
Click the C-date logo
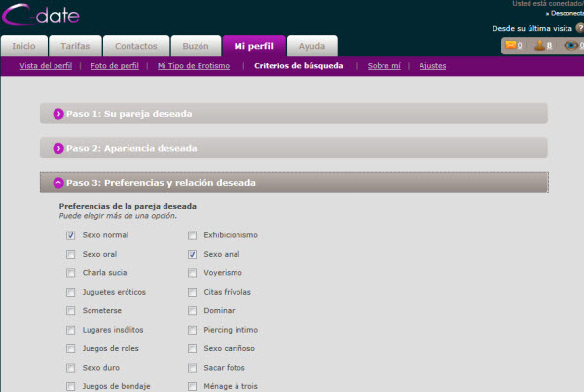[x=41, y=15]
